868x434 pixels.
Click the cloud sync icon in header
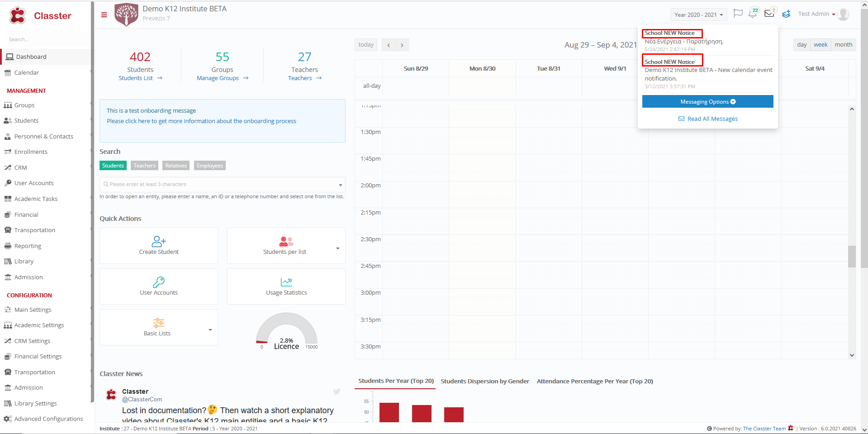click(x=786, y=14)
